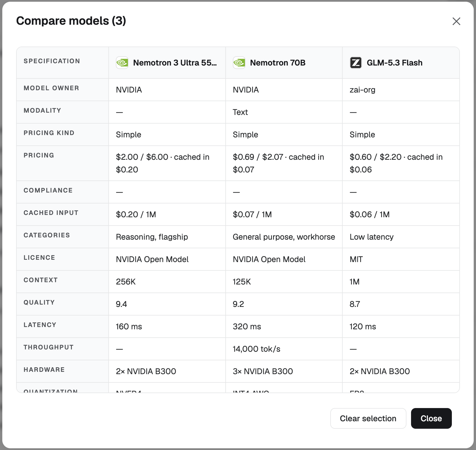
Task: Click the 1M context value
Action: (x=355, y=282)
